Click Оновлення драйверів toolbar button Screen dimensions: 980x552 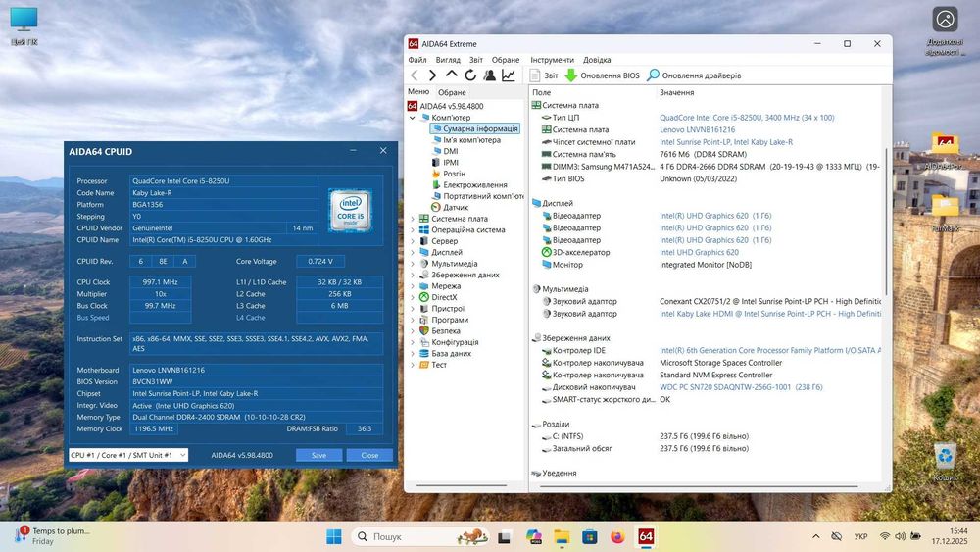[694, 75]
